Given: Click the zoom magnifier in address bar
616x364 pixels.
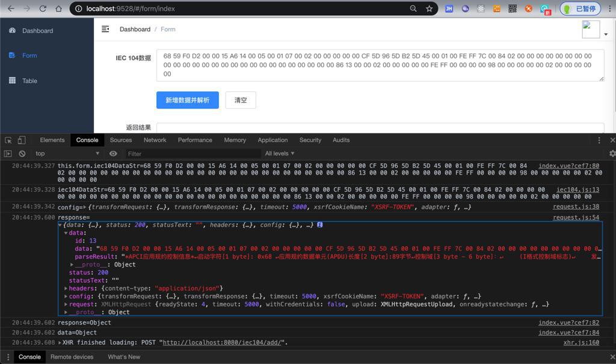Looking at the screenshot, I should coord(413,8).
